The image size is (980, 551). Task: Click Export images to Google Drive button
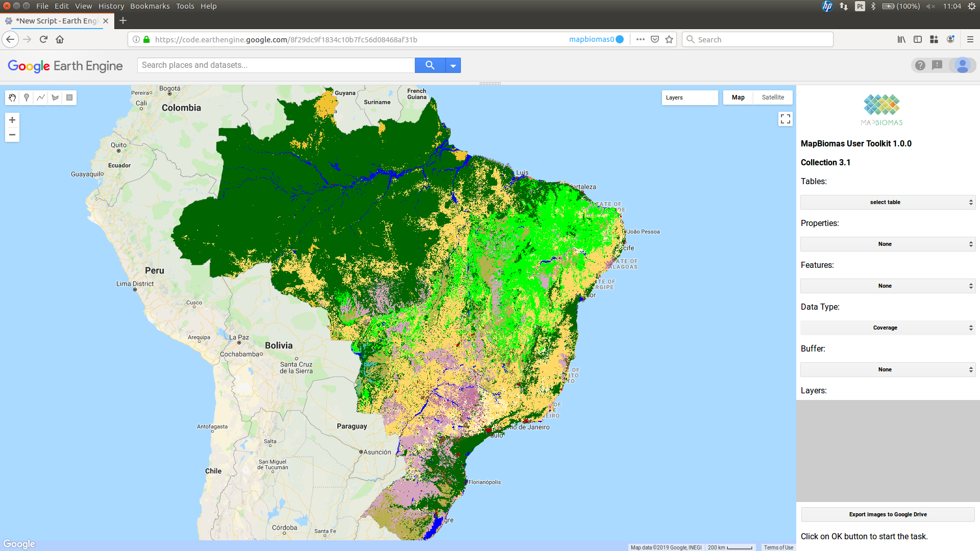[x=887, y=514]
